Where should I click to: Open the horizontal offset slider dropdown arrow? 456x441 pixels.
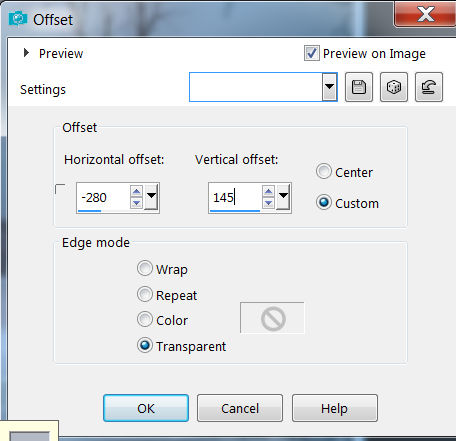[151, 197]
